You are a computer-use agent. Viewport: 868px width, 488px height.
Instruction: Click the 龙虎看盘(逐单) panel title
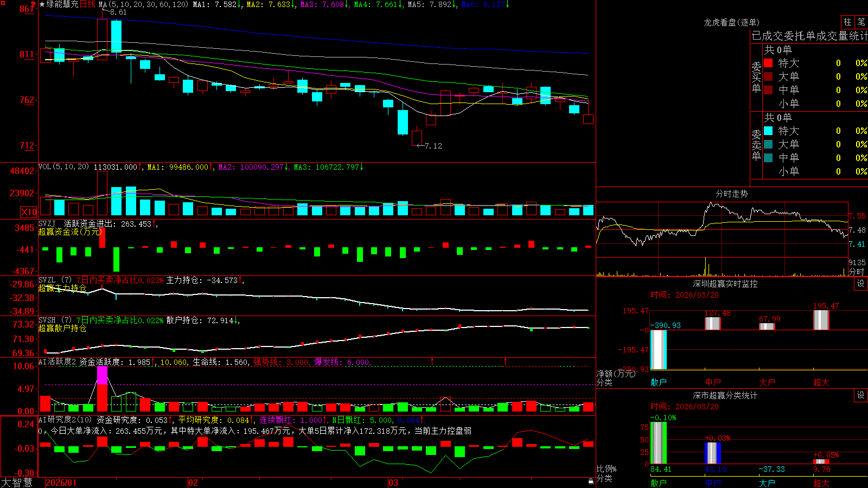coord(731,22)
